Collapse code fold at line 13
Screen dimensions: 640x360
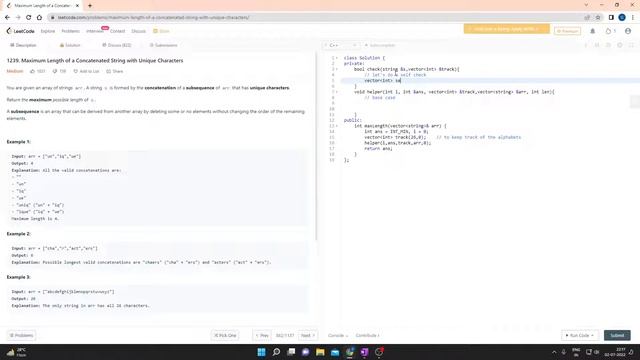[337, 126]
